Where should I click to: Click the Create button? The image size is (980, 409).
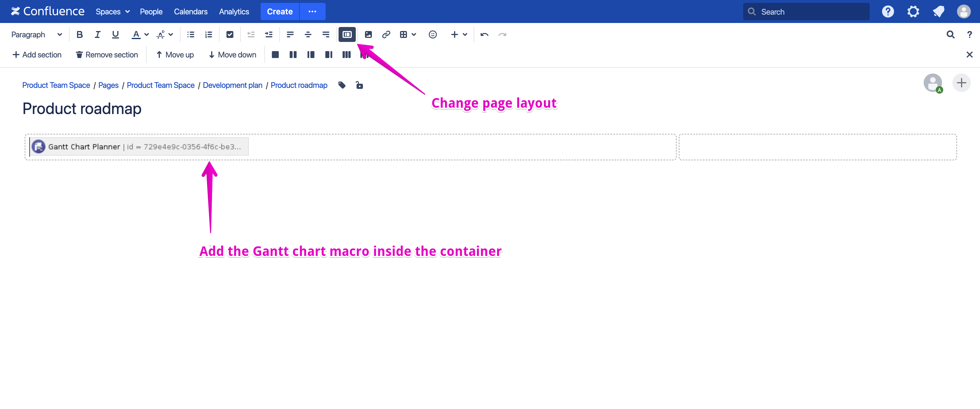click(280, 11)
